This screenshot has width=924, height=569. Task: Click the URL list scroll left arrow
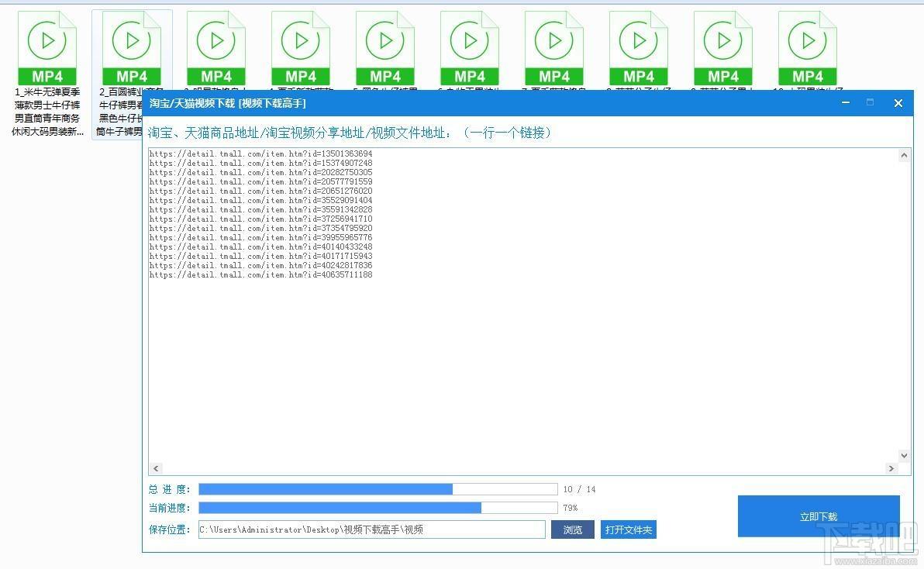point(156,469)
